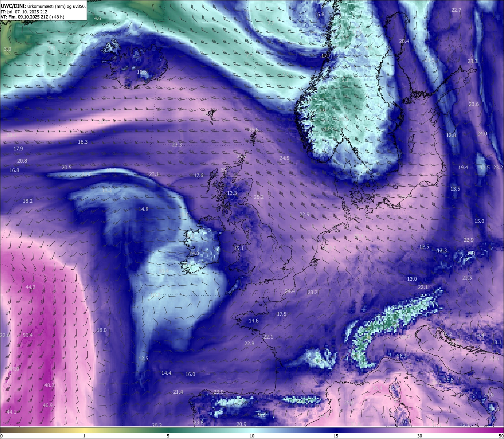Click the 23.6 value on the right edge

point(474,104)
